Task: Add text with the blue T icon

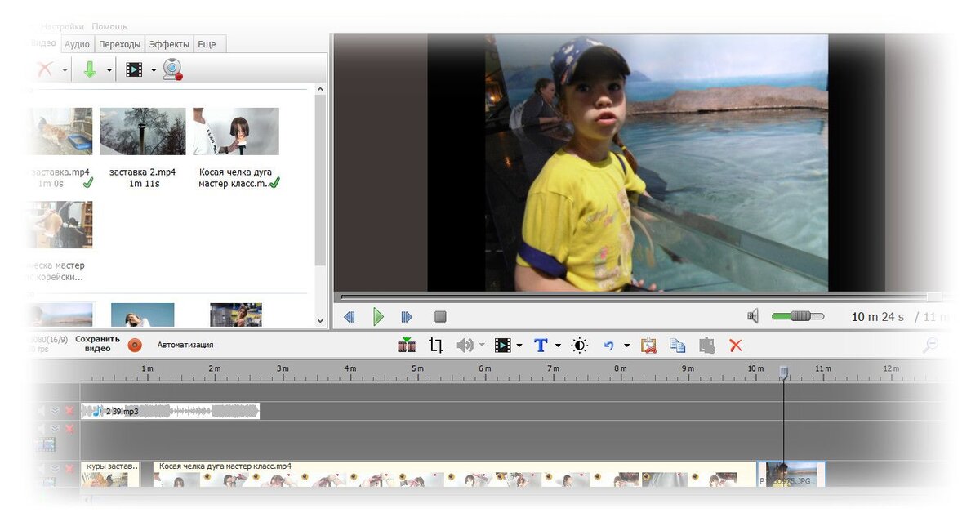Action: pos(541,346)
